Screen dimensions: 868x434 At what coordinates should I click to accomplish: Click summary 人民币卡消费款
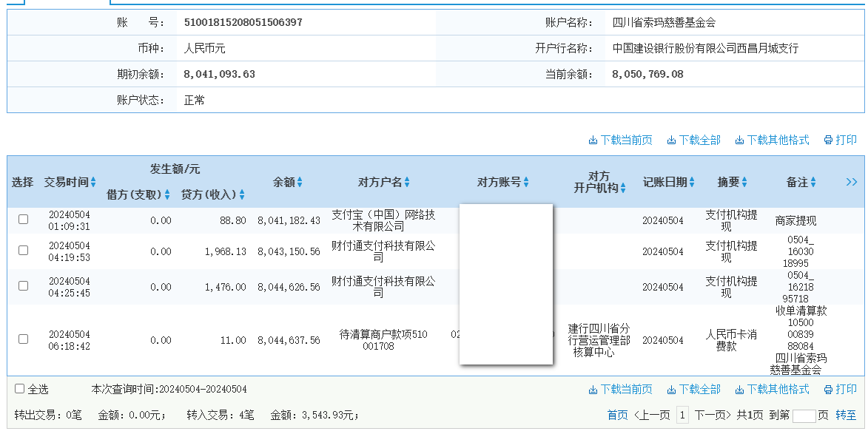[730, 340]
